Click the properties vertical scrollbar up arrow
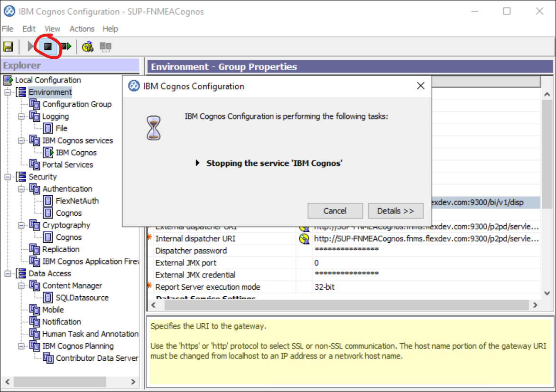The width and height of the screenshot is (556, 392). point(547,94)
